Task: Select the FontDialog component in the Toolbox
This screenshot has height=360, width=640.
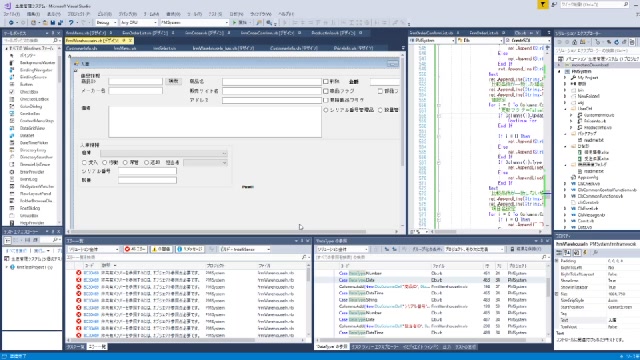Action: 29,208
